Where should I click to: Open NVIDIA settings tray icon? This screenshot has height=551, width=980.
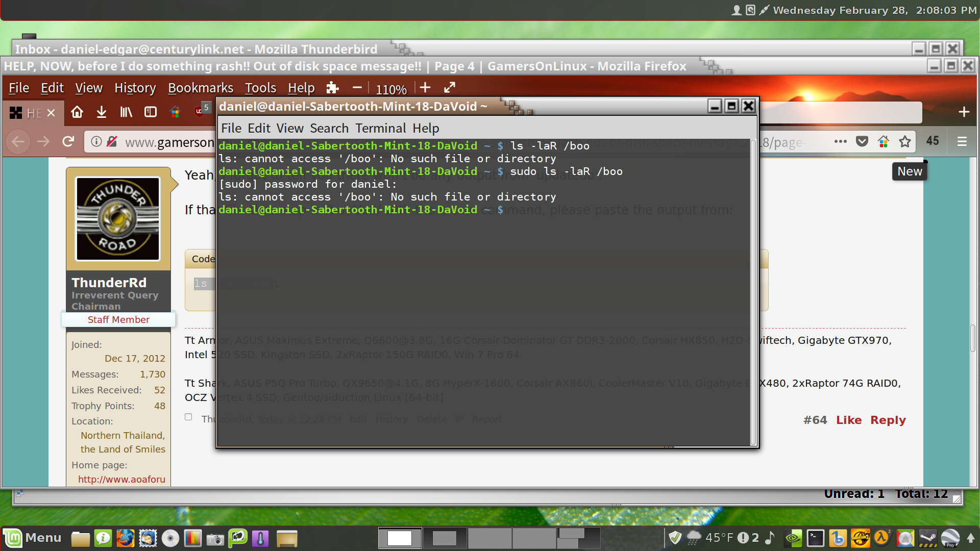click(x=793, y=538)
